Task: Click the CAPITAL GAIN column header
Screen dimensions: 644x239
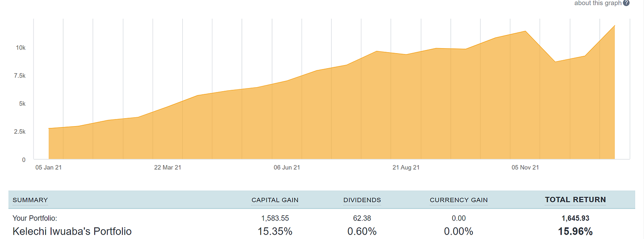Action: pos(275,200)
